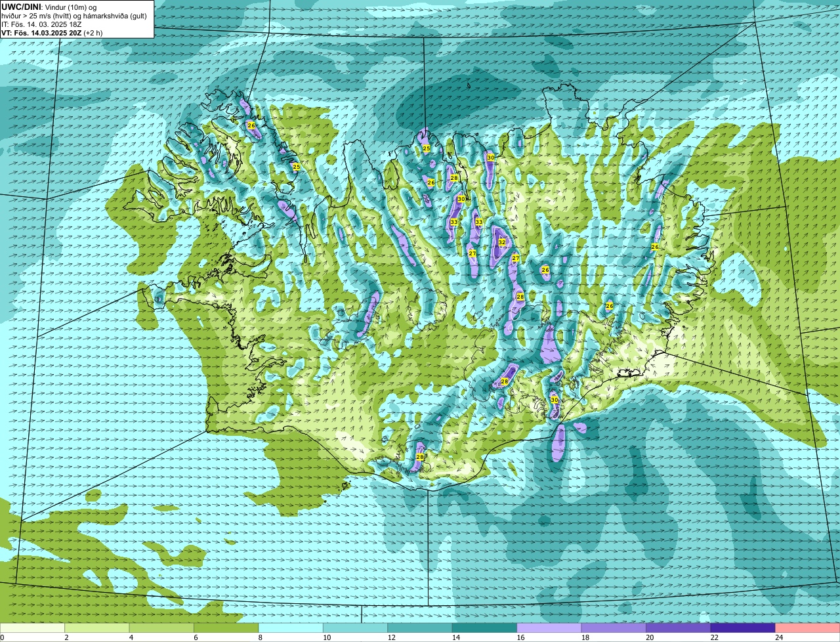Click the southernmost yellow "28" gust label
This screenshot has height=642, width=840.
click(x=420, y=457)
